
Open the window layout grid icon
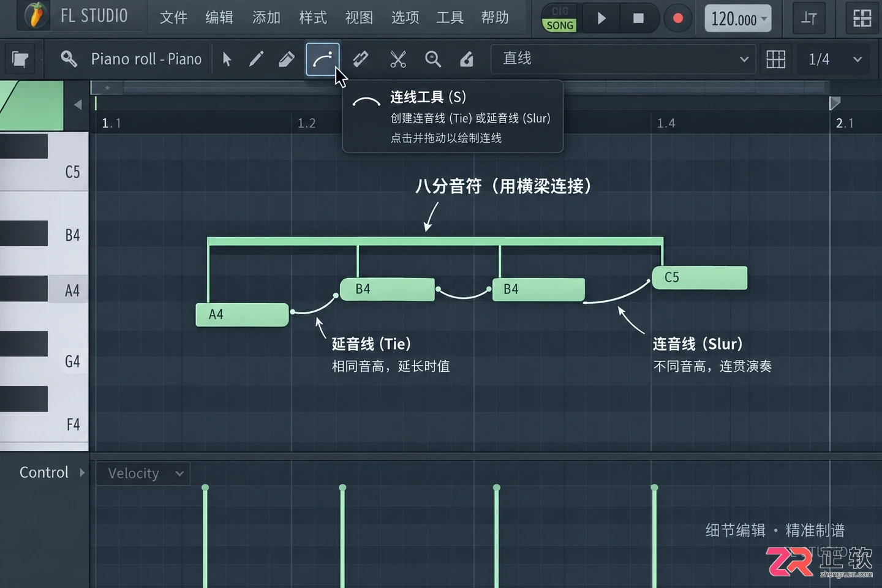(862, 18)
